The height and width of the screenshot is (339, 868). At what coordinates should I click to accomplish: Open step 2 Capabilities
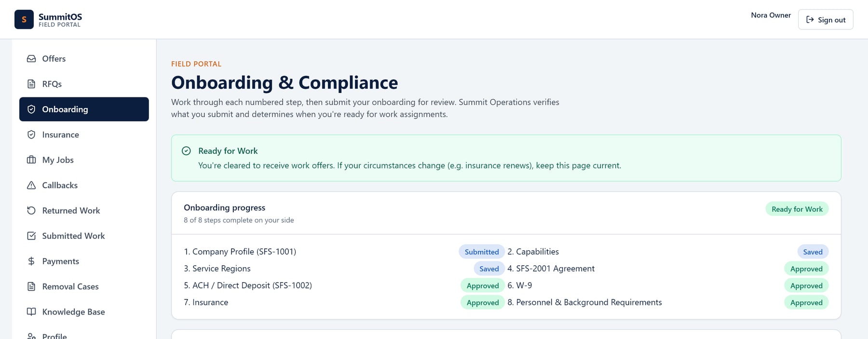pyautogui.click(x=533, y=252)
